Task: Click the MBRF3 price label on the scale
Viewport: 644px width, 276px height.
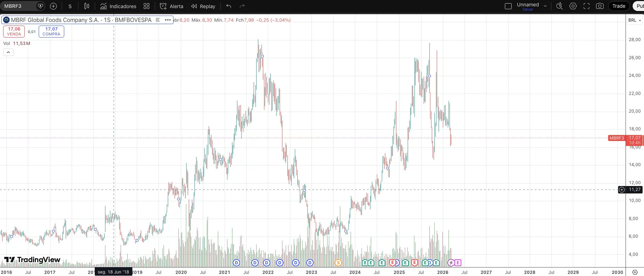Action: [617, 138]
